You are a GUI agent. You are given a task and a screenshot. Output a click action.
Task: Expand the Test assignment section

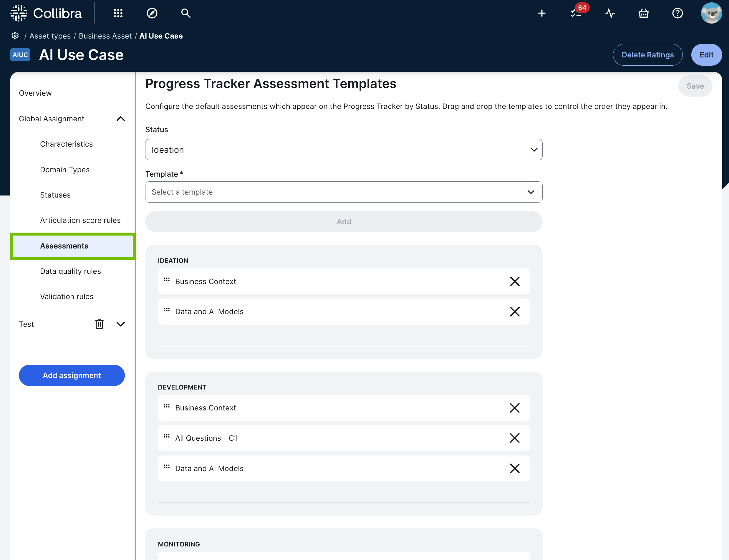[121, 324]
